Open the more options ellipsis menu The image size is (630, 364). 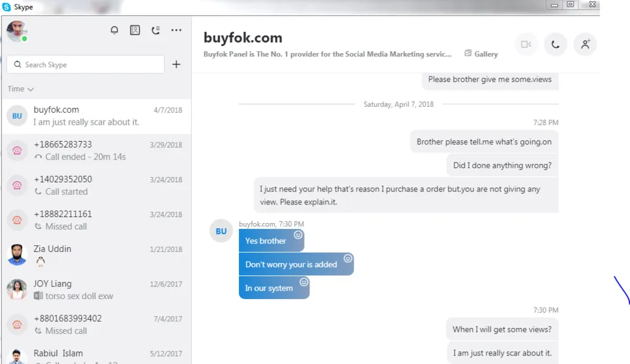point(177,30)
